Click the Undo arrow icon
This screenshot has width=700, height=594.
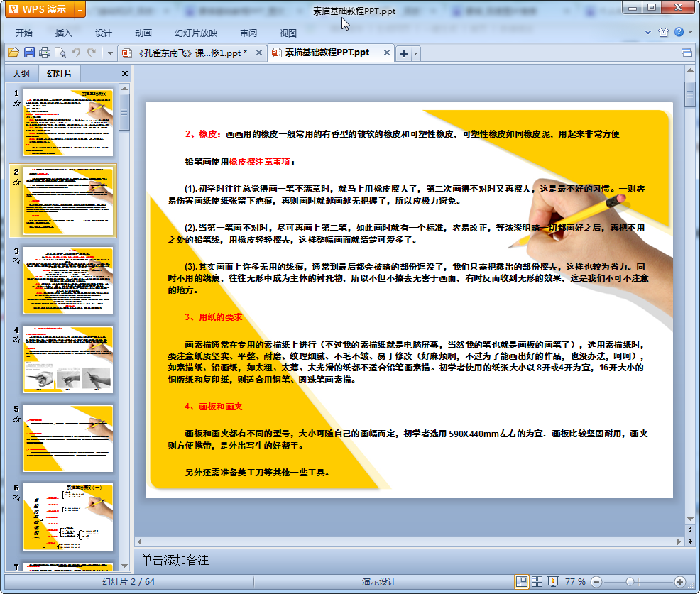tap(76, 53)
